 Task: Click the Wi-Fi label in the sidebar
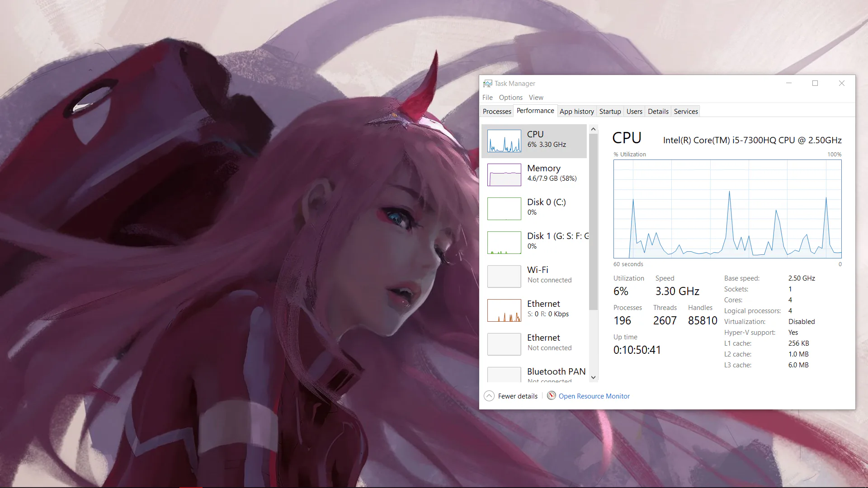(538, 270)
